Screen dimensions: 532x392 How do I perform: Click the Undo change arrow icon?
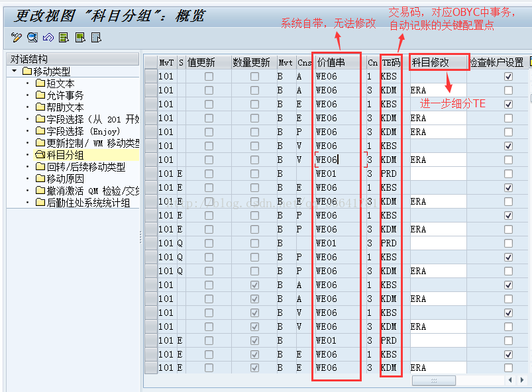(x=48, y=37)
